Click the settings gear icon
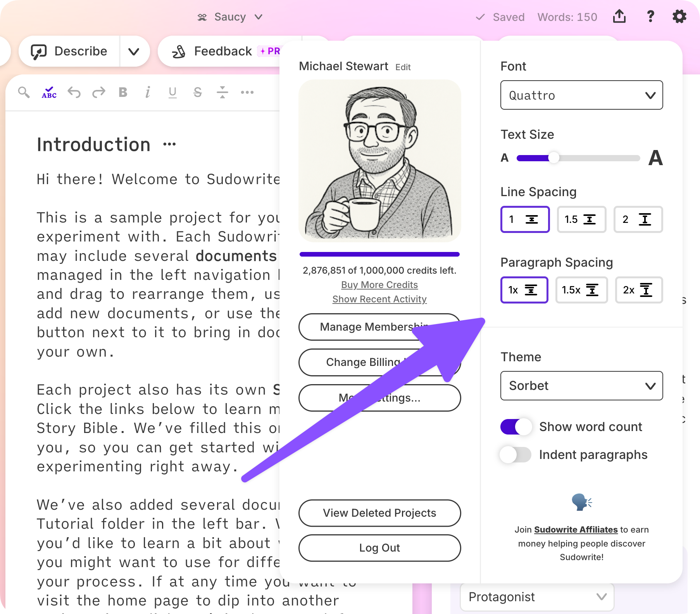 point(679,17)
